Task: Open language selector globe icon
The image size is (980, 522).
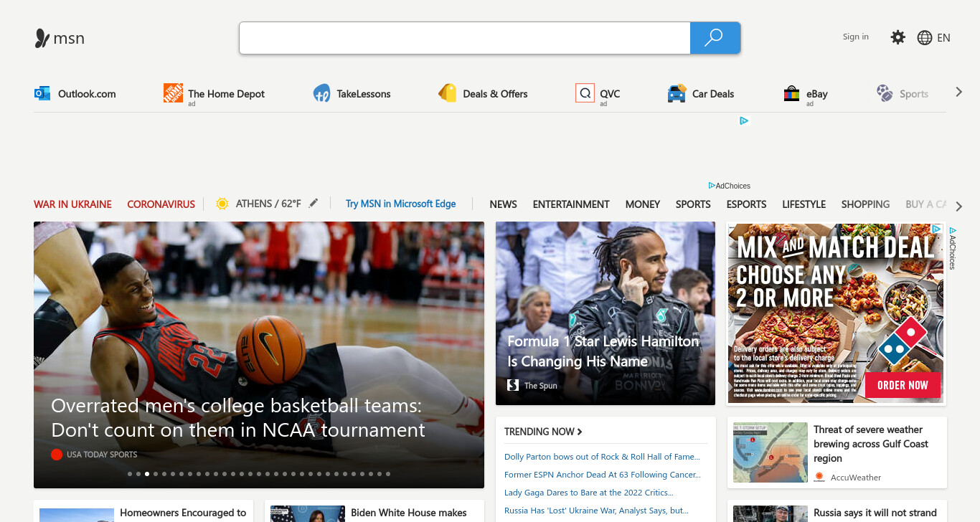Action: click(925, 38)
